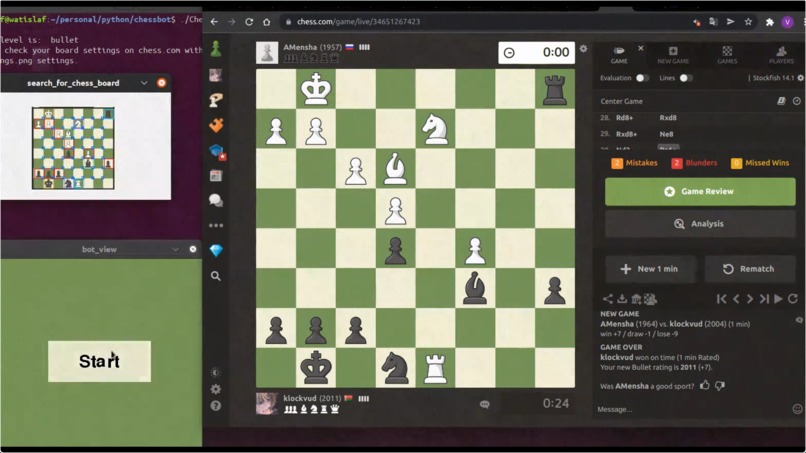Screen dimensions: 806x453
Task: Click the board-with-players icon near share
Action: click(650, 299)
